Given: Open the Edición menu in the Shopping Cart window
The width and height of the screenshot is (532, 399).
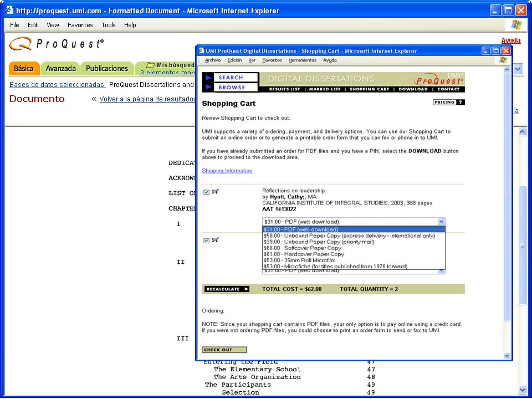Looking at the screenshot, I should (234, 60).
